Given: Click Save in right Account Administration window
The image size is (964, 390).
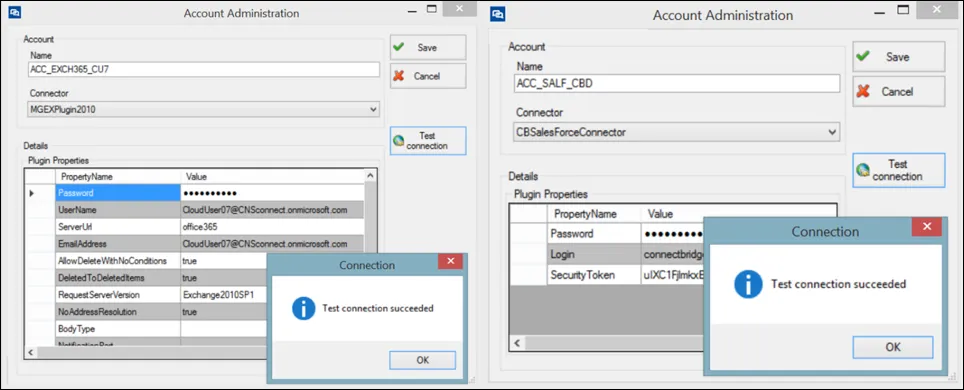Looking at the screenshot, I should [898, 57].
